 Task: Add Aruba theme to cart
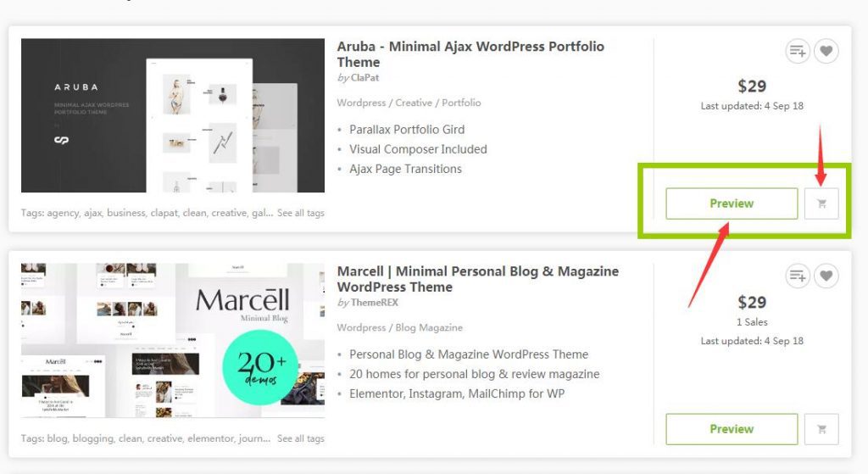pyautogui.click(x=821, y=204)
